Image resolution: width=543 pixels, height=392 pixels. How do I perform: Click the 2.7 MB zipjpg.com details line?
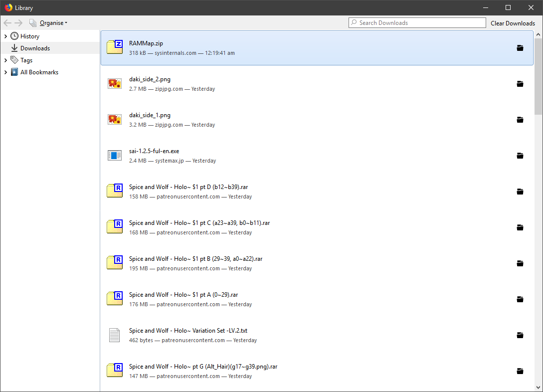coord(172,89)
